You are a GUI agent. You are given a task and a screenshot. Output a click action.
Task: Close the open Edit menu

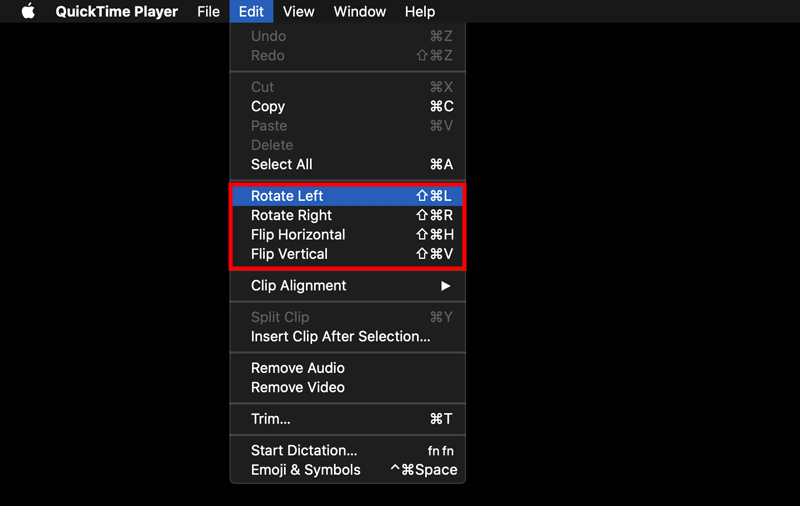(x=251, y=11)
